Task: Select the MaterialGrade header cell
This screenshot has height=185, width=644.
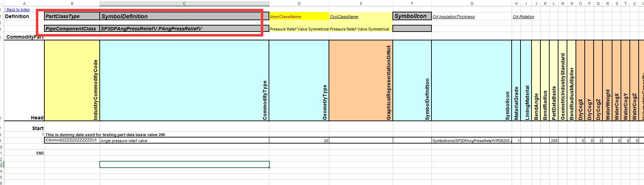Action: click(516, 80)
